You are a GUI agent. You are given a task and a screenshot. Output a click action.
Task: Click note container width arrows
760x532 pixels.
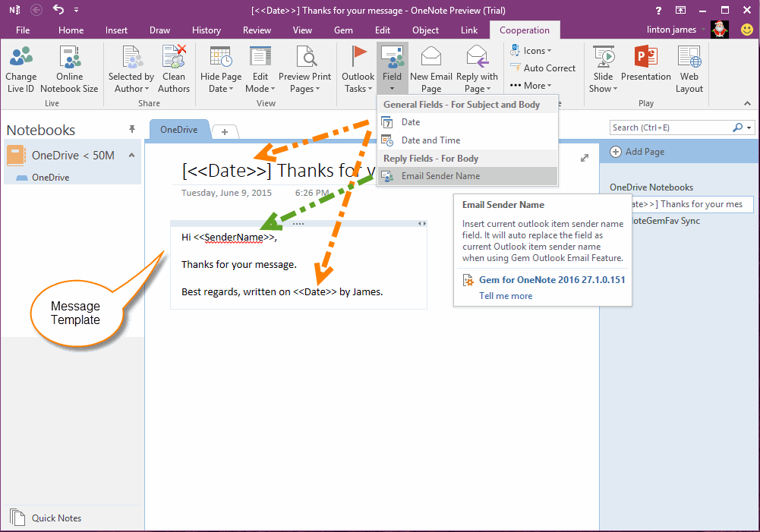422,223
